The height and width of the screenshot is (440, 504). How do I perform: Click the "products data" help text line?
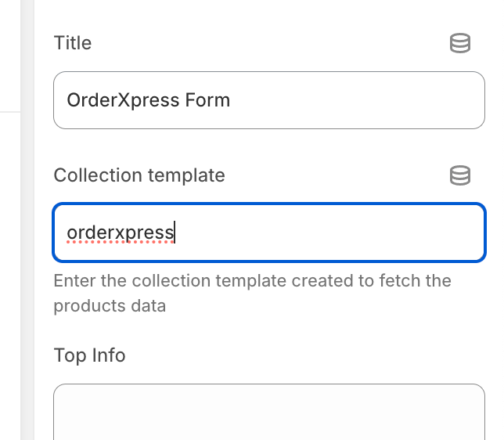click(x=110, y=305)
